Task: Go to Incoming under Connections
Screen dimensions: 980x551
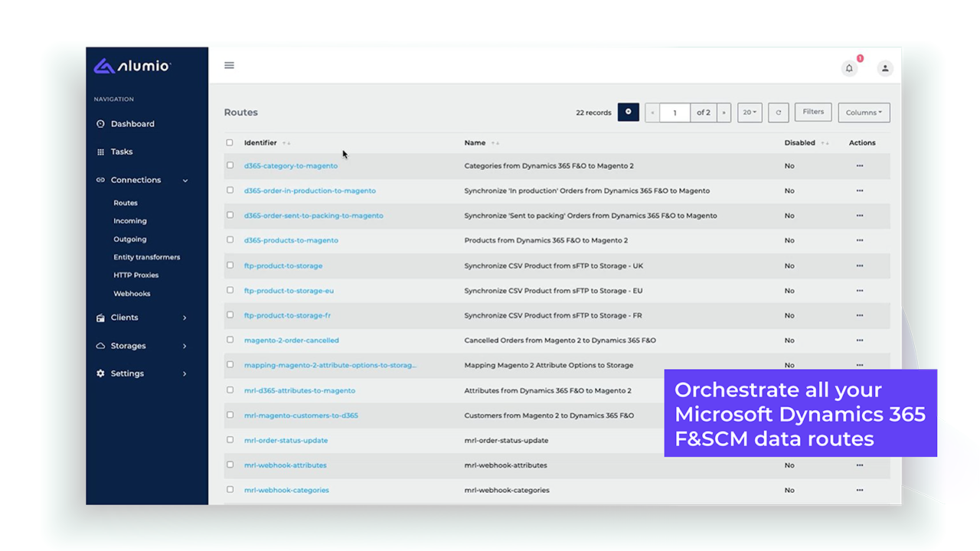Action: (x=130, y=221)
